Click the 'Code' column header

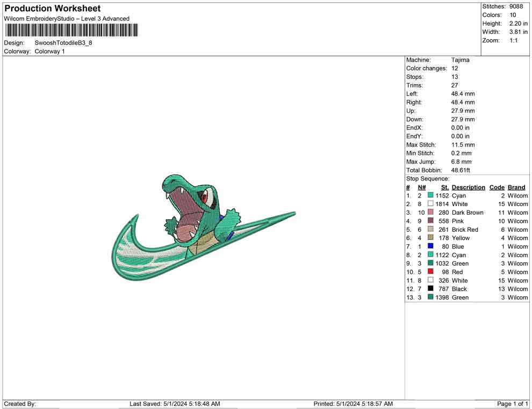[x=497, y=187]
